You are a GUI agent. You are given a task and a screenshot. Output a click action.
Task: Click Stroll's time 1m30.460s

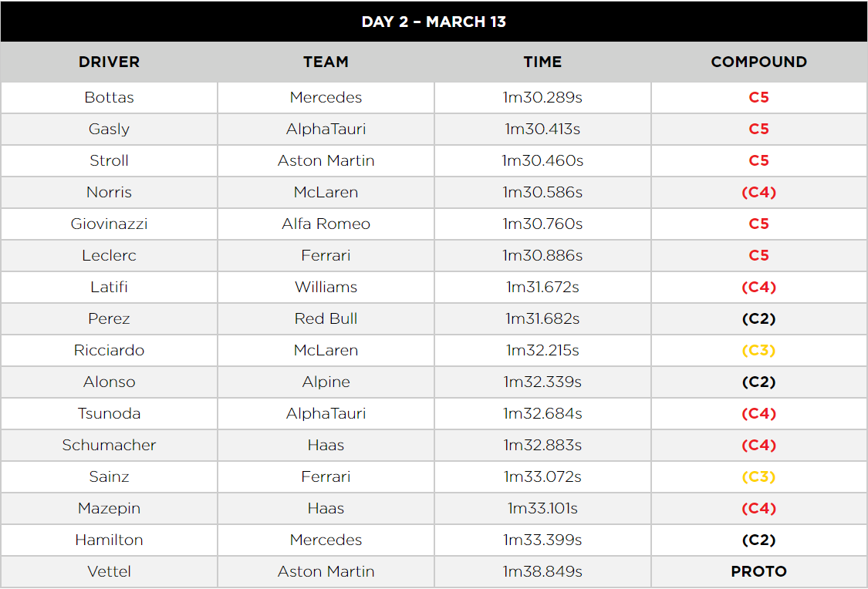pos(542,161)
